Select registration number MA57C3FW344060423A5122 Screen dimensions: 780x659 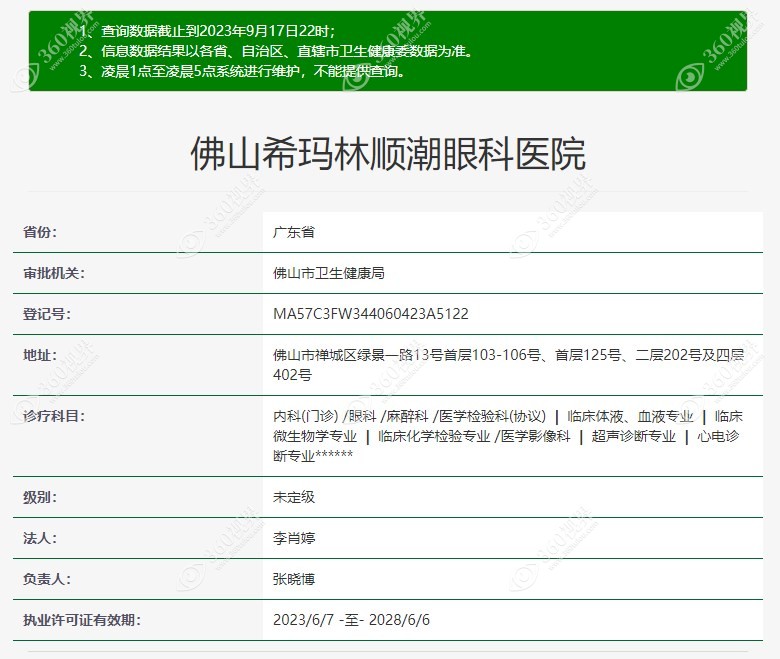click(371, 314)
